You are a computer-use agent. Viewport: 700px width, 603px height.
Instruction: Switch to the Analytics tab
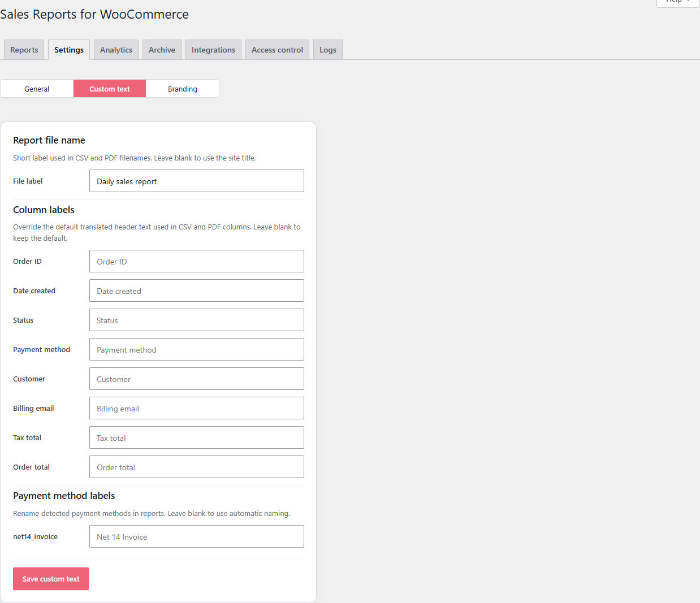[x=116, y=50]
